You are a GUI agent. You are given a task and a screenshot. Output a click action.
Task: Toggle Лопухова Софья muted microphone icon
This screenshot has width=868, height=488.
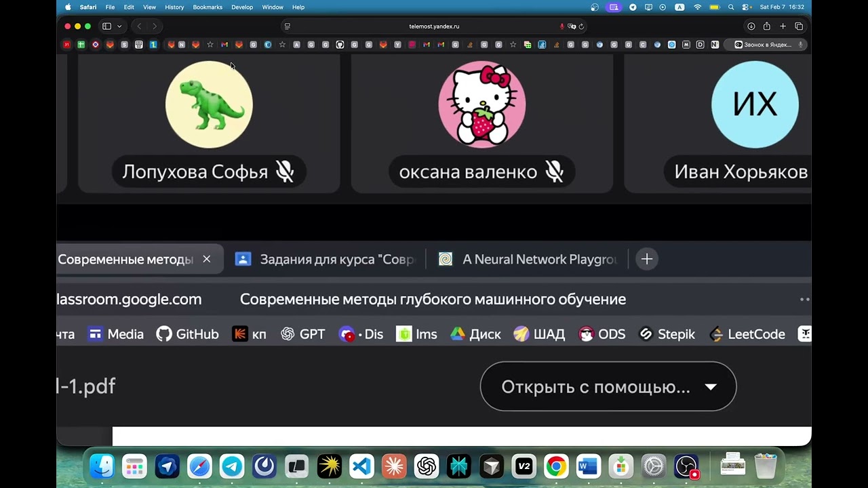coord(285,172)
